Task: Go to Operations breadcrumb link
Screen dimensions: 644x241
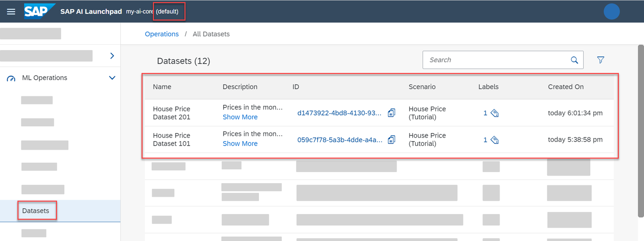Action: pyautogui.click(x=162, y=34)
